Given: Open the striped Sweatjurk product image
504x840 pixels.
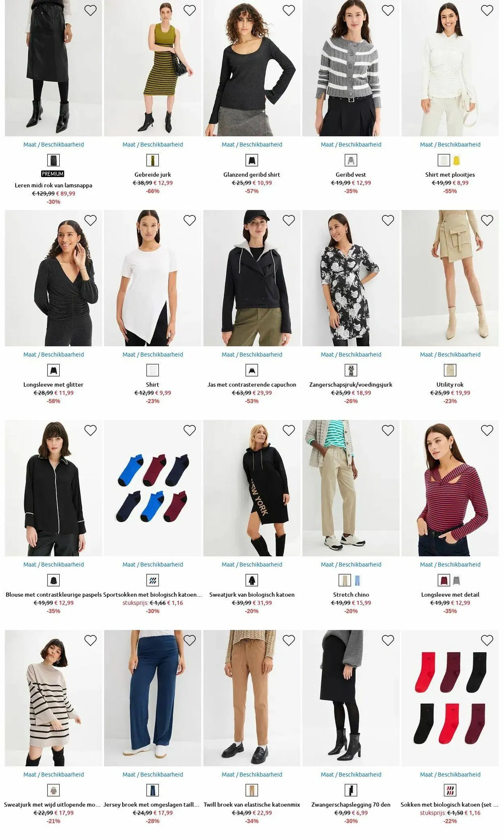Looking at the screenshot, I should tap(54, 698).
